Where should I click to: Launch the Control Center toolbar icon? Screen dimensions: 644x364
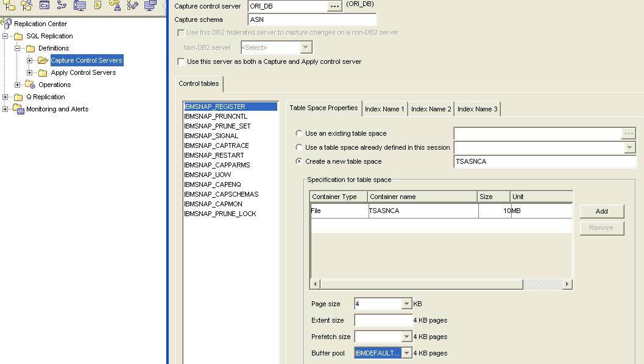pyautogui.click(x=9, y=6)
